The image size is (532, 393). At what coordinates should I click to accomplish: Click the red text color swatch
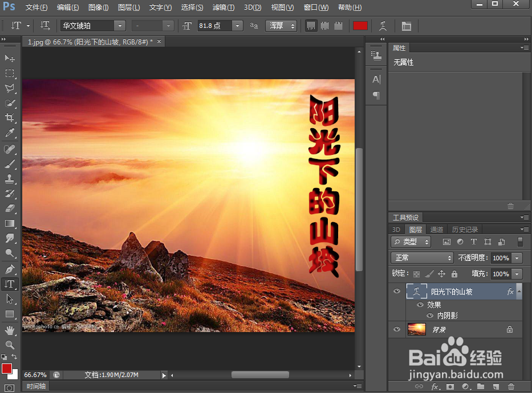360,25
